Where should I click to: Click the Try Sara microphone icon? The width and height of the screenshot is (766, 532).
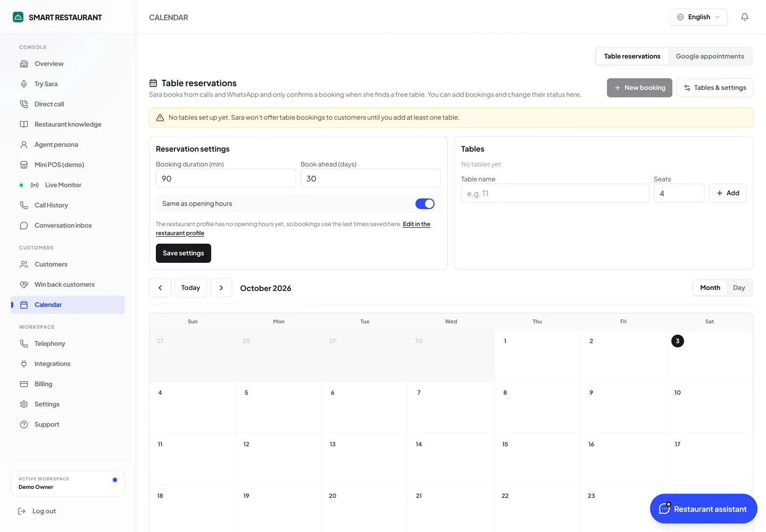pyautogui.click(x=24, y=84)
